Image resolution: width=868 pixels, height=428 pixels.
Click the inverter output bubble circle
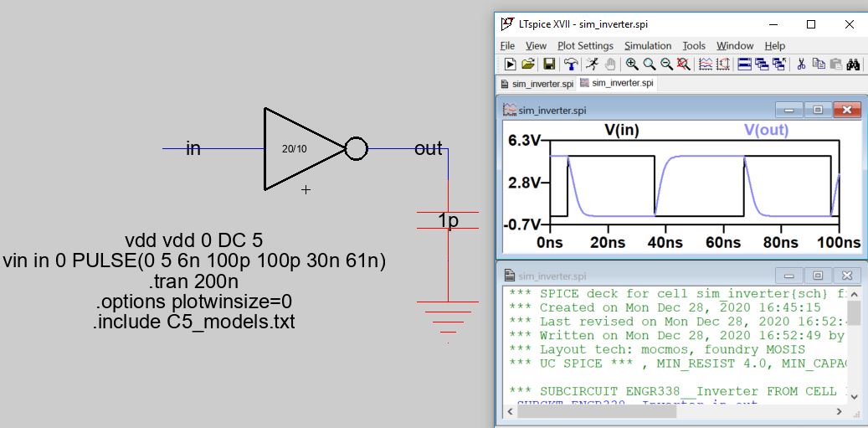356,149
